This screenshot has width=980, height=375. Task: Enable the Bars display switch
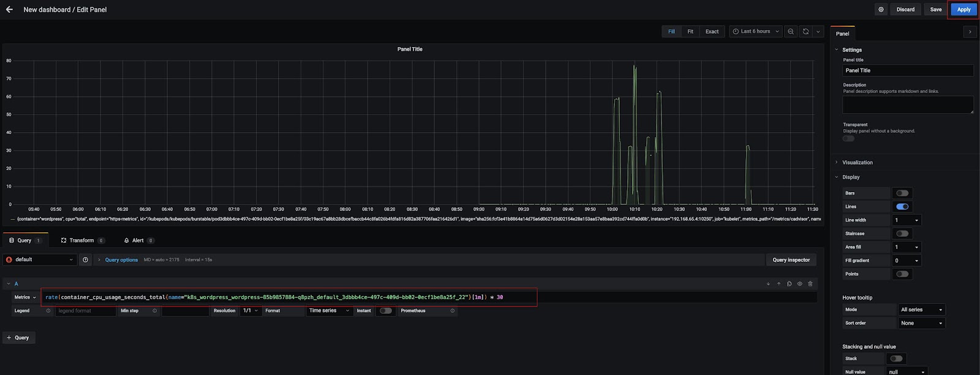click(x=902, y=193)
